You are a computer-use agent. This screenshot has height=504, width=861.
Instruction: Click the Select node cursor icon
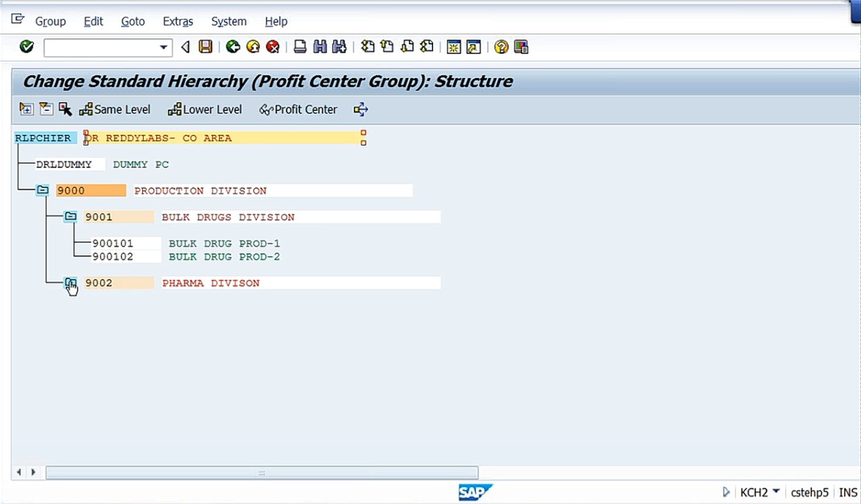[65, 109]
